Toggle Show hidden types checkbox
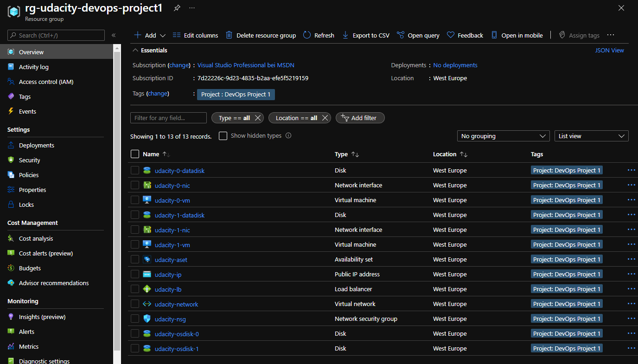This screenshot has height=364, width=638. [x=223, y=136]
